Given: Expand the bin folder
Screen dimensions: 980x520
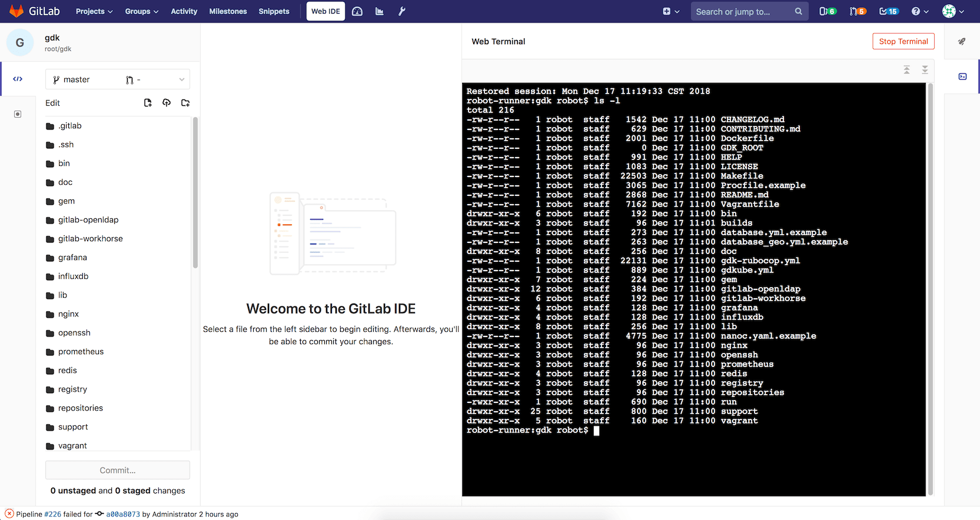Looking at the screenshot, I should coord(118,164).
